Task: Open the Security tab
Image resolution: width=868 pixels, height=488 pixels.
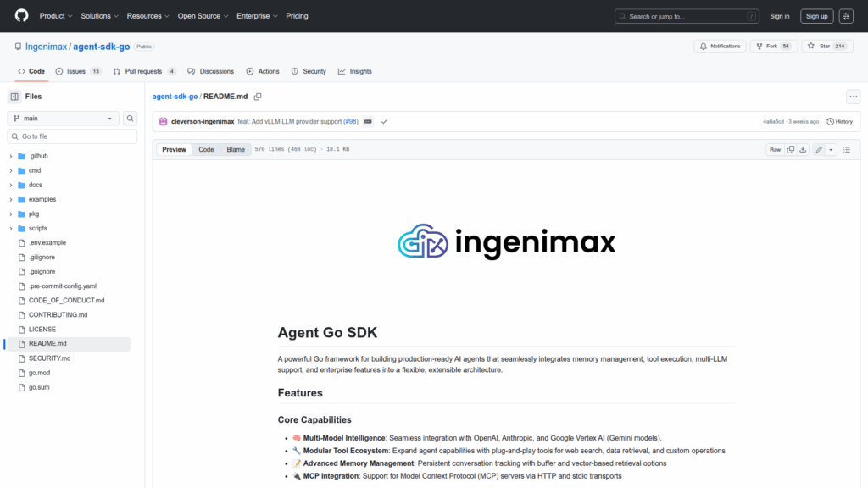Action: coord(309,71)
